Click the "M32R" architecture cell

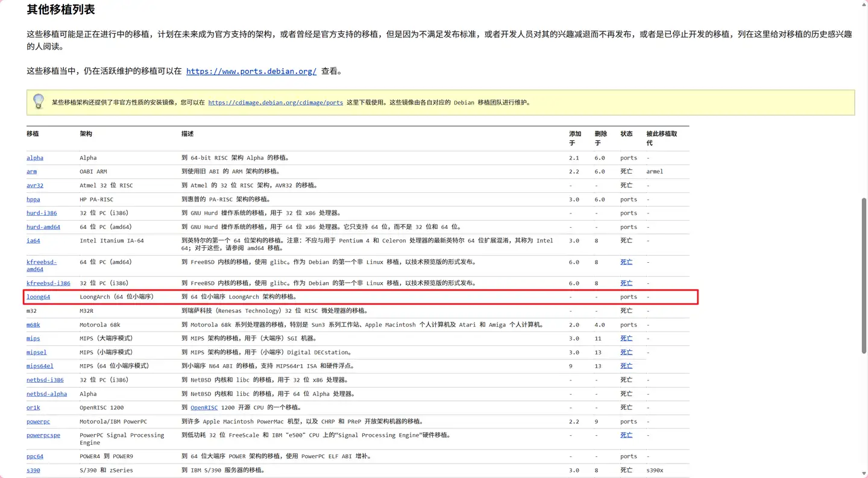coord(86,311)
